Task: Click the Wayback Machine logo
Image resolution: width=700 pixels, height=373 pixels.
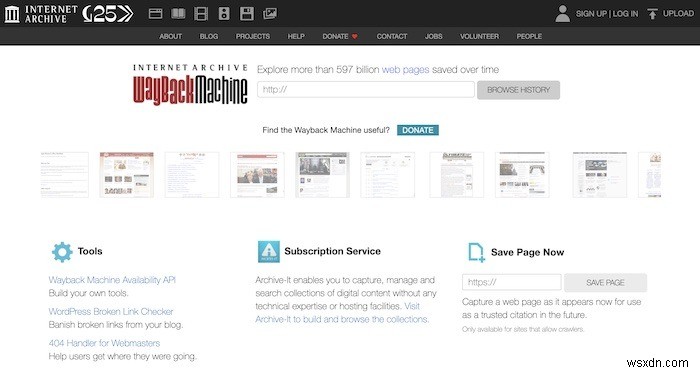Action: (190, 84)
